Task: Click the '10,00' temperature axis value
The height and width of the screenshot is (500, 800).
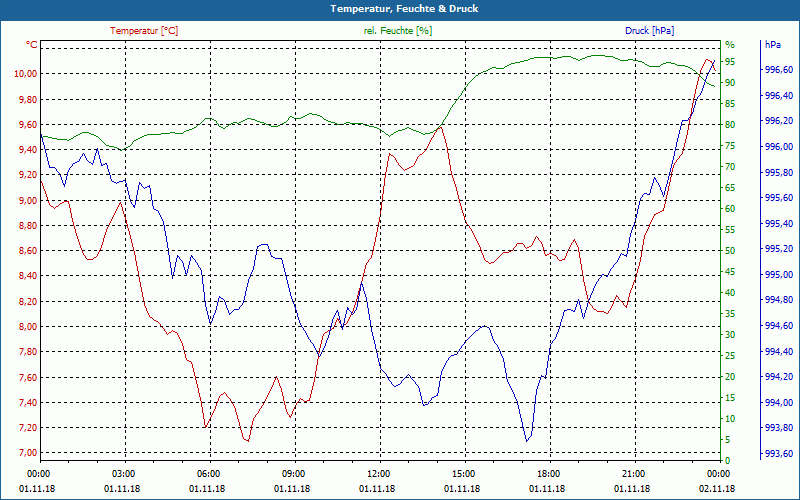Action: pos(26,73)
